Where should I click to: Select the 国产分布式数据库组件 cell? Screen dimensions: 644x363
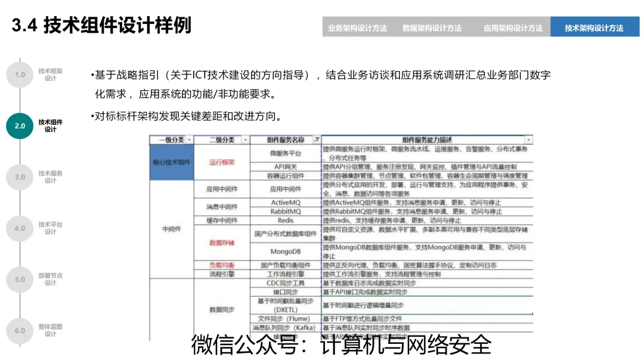point(286,233)
